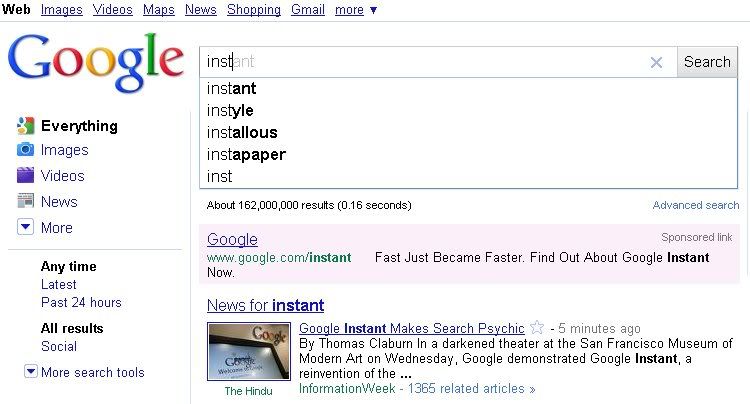The width and height of the screenshot is (750, 404).
Task: Click the Everything icon in sidebar
Action: click(x=25, y=126)
